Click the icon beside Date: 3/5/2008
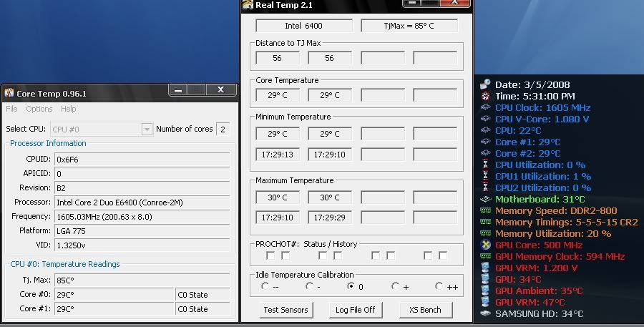The width and height of the screenshot is (644, 327). pos(485,84)
